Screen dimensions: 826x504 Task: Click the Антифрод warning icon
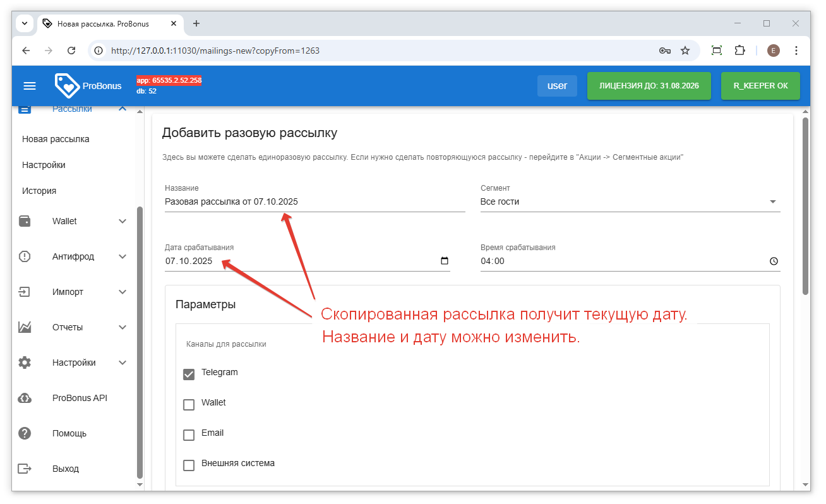point(25,256)
